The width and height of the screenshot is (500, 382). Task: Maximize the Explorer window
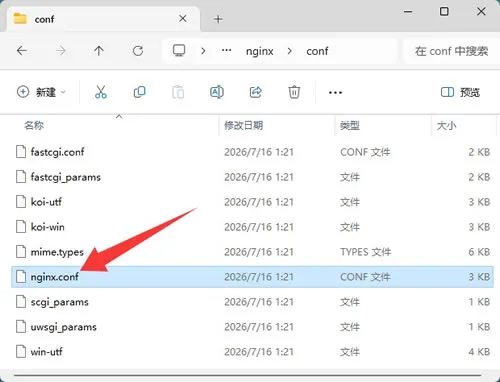click(444, 12)
